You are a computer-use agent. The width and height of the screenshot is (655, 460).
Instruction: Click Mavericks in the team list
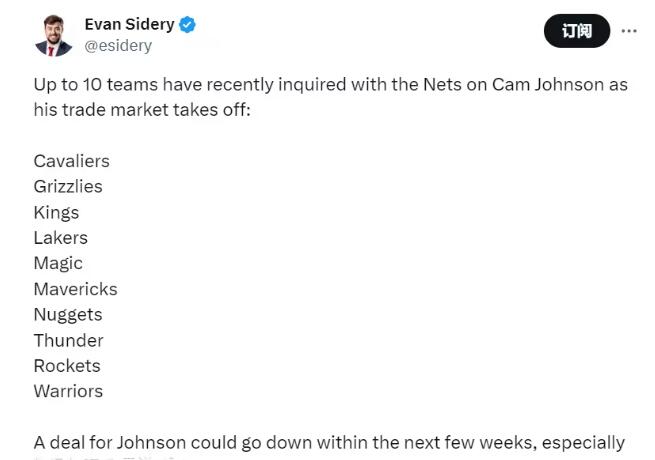[75, 289]
